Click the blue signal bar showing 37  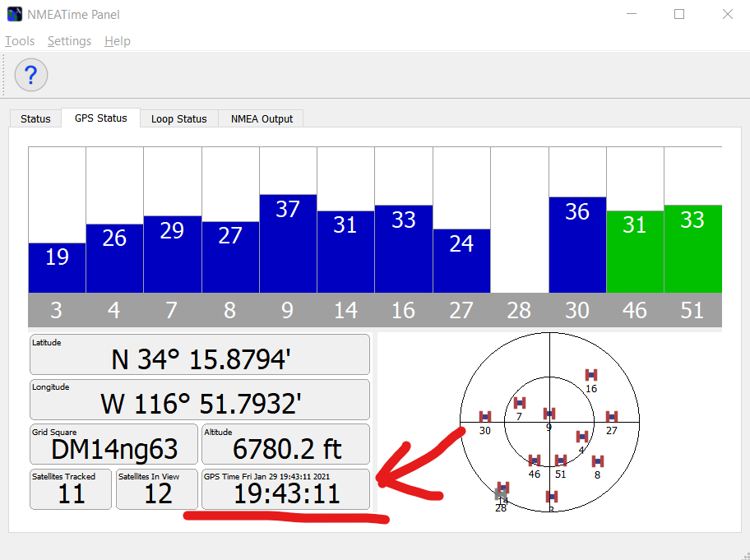(x=288, y=243)
